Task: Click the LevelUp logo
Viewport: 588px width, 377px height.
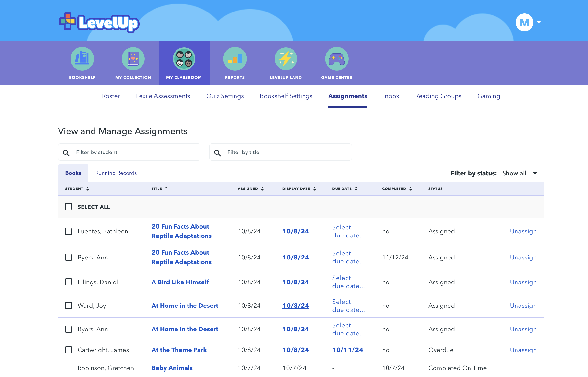Action: click(99, 23)
